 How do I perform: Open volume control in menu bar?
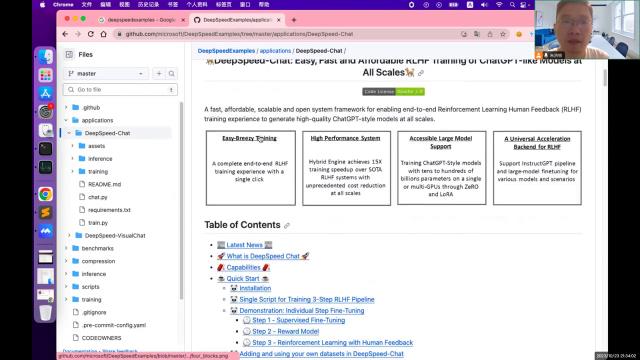tap(484, 5)
